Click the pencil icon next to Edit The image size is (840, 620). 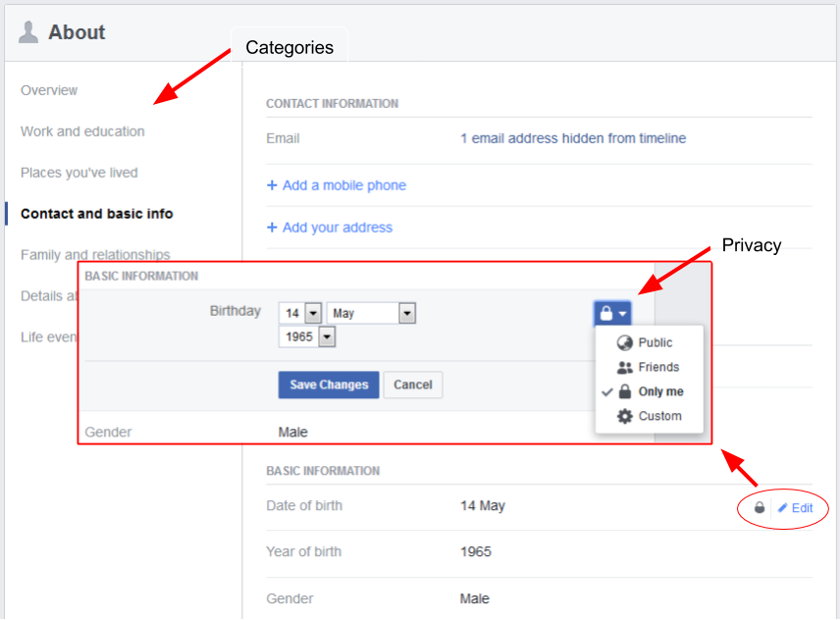pos(783,507)
